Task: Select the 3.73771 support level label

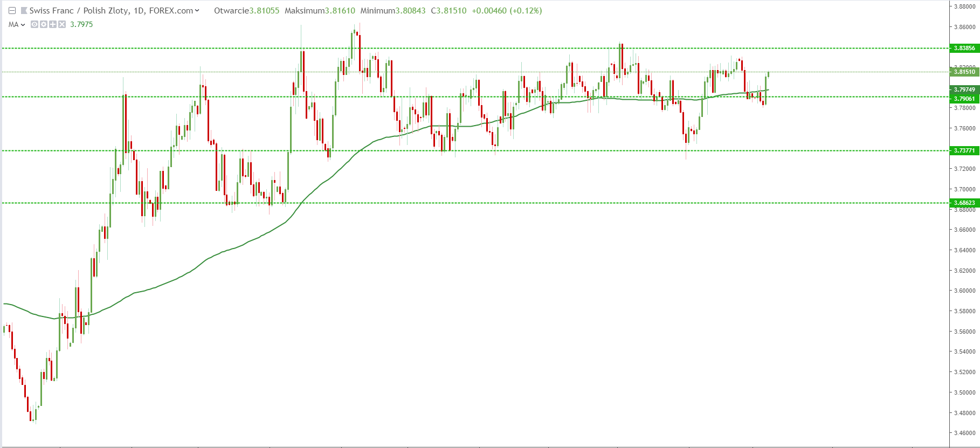Action: tap(964, 150)
